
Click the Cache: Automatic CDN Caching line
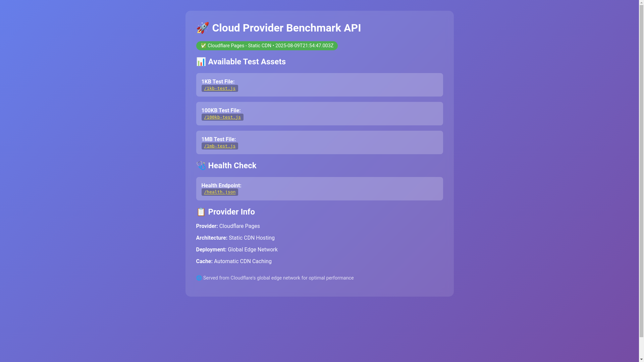[x=234, y=261]
